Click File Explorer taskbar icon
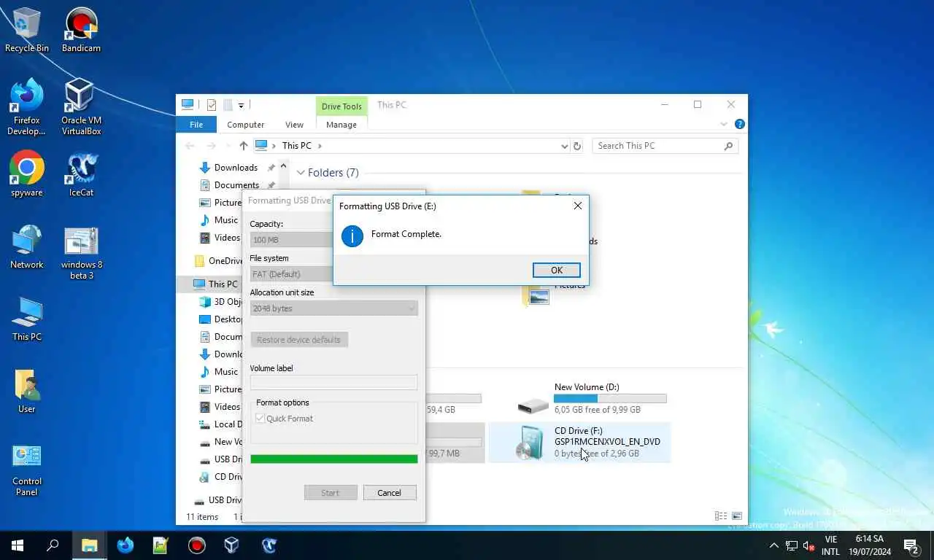Image resolution: width=934 pixels, height=560 pixels. [x=89, y=545]
